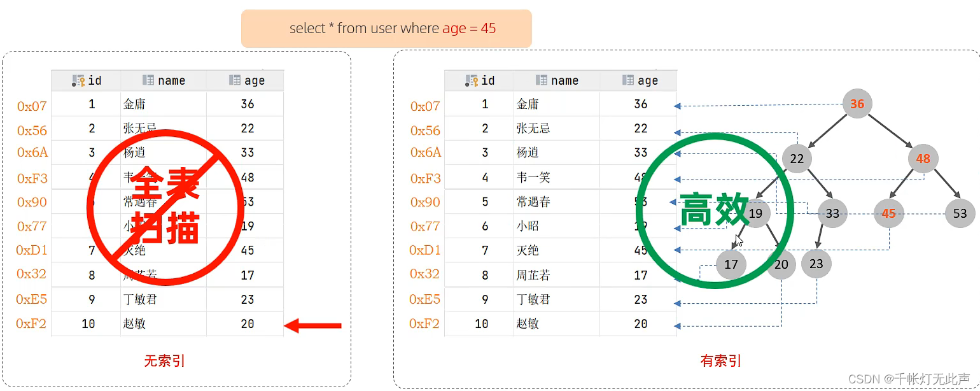Screen dimensions: 980x391
Task: Select name cell 金庸 in 无索引 table
Action: pyautogui.click(x=164, y=104)
